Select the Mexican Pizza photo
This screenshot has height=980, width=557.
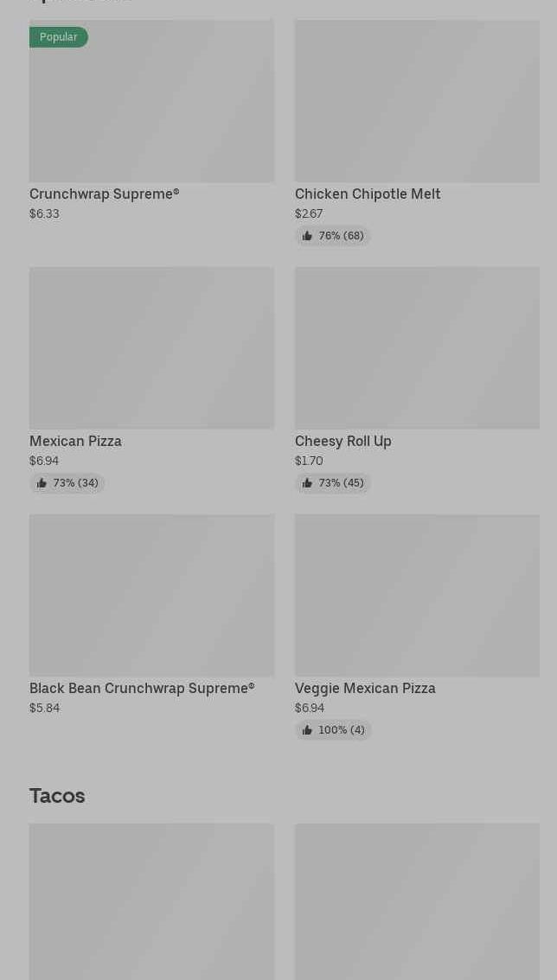151,348
